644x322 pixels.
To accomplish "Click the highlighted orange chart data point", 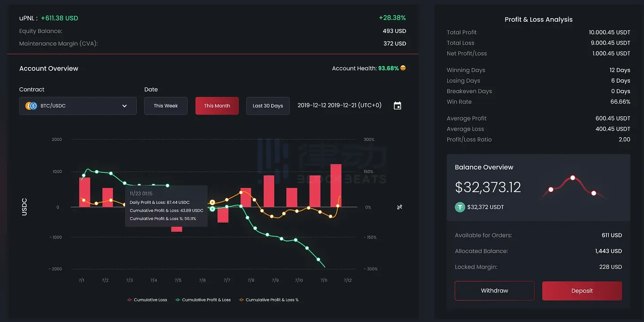I will pyautogui.click(x=212, y=202).
